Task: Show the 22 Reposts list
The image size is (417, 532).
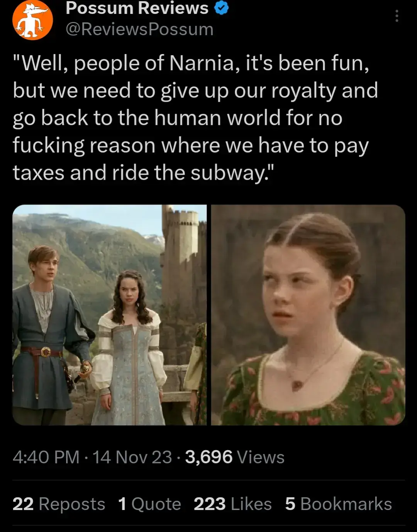Action: (x=59, y=504)
